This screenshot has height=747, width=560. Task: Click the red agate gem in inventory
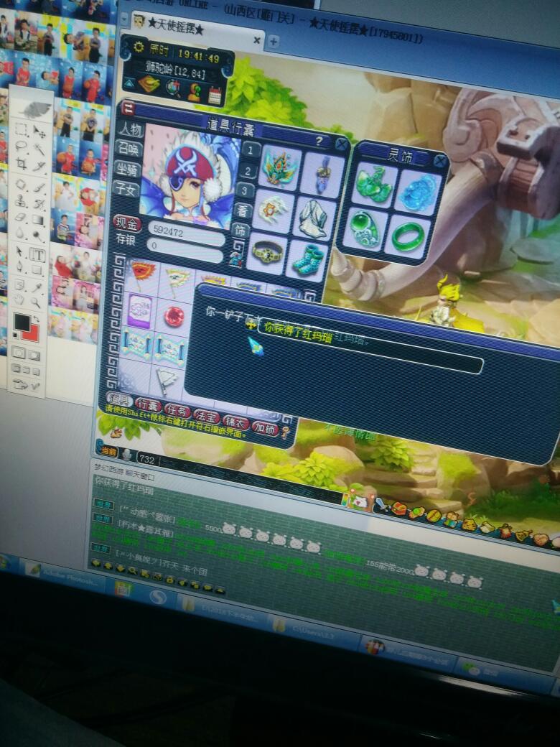click(x=174, y=315)
